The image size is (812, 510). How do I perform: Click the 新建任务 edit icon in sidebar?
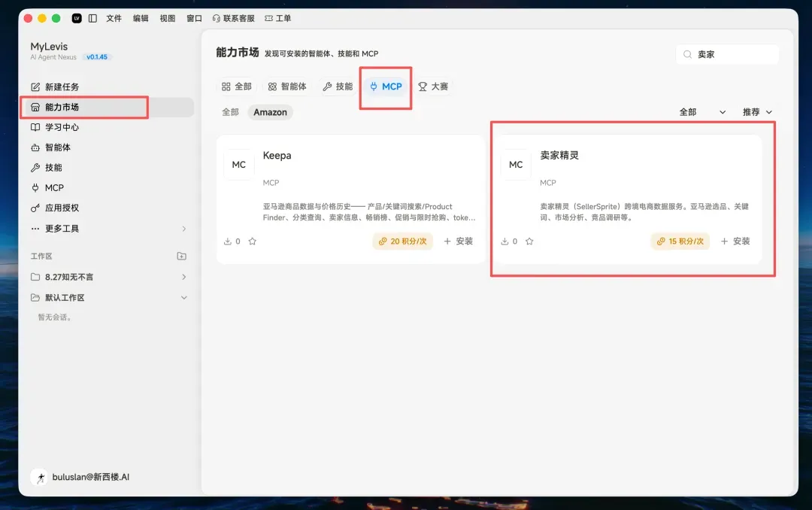pyautogui.click(x=35, y=87)
